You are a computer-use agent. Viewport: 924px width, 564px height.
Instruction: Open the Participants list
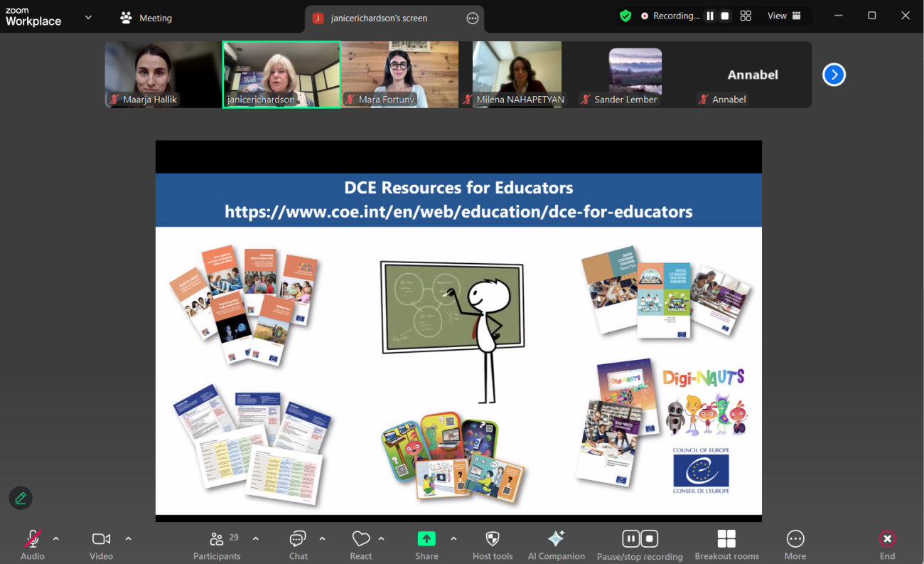pyautogui.click(x=217, y=545)
